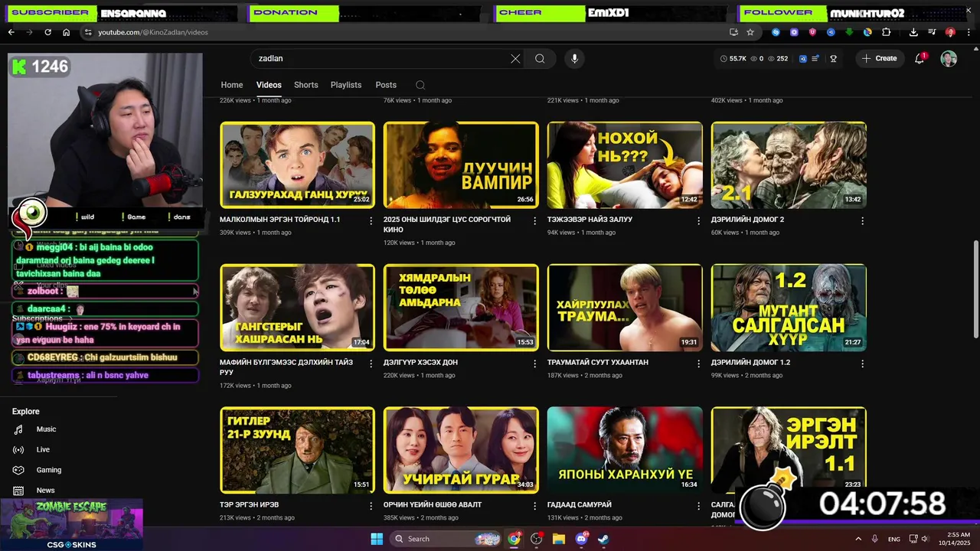The height and width of the screenshot is (551, 980).
Task: Open Gaming in the Explore sidebar
Action: (49, 470)
